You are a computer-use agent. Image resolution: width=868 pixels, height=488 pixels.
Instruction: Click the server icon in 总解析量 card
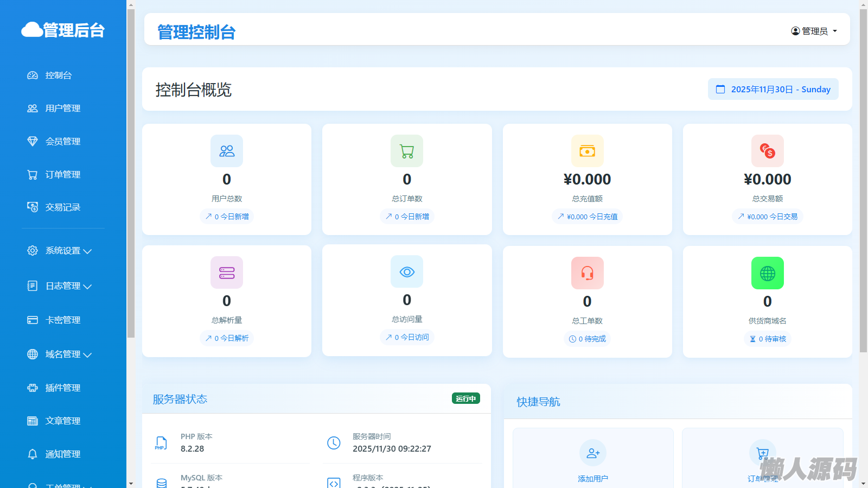click(x=227, y=272)
